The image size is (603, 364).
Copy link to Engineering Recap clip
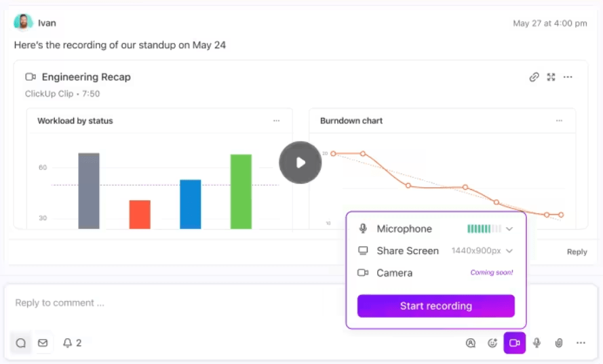(x=534, y=77)
